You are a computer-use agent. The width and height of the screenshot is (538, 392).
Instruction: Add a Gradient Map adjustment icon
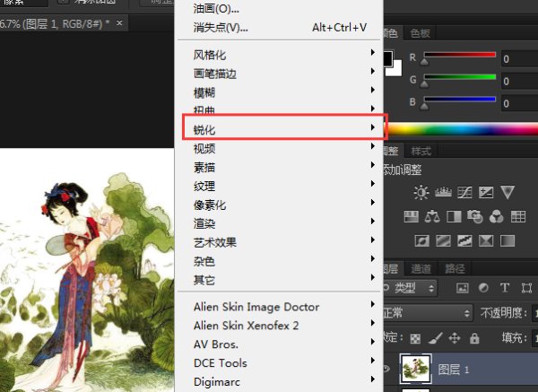508,241
